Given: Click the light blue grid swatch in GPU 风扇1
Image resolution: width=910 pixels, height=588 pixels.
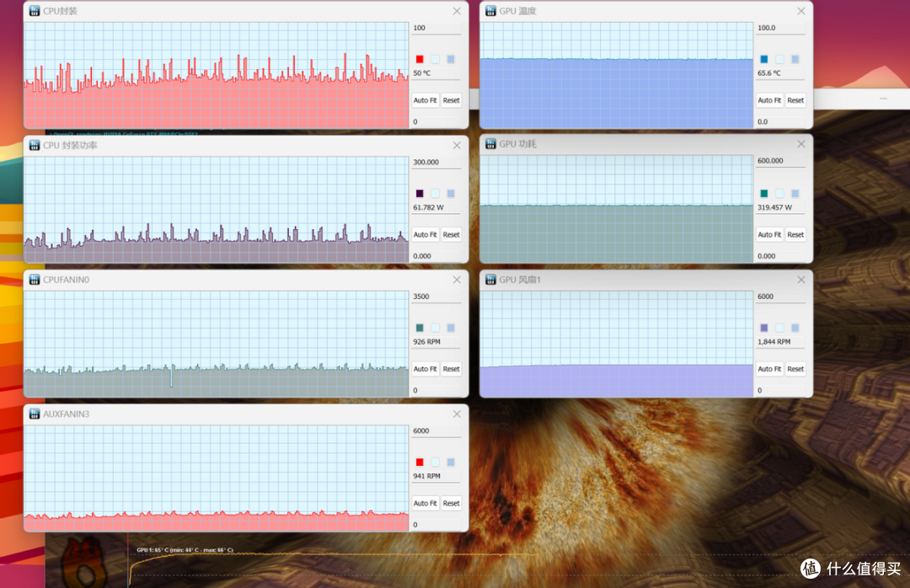Looking at the screenshot, I should coord(795,328).
